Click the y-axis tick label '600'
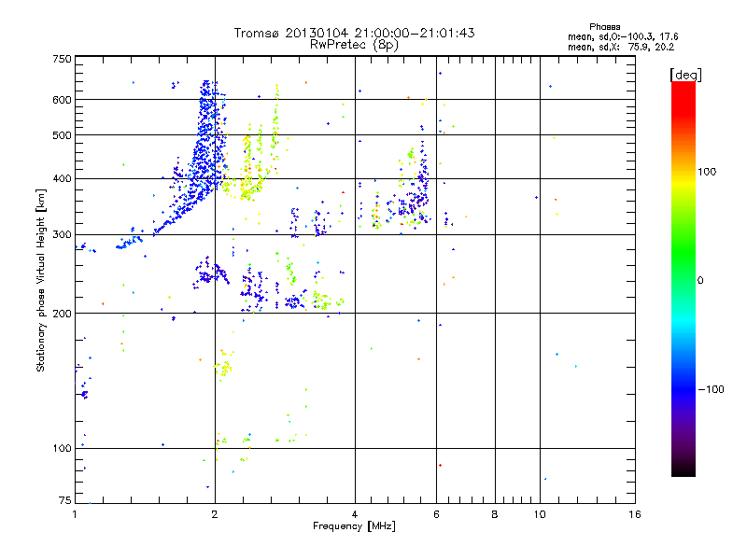Screen dimensions: 747x560 pyautogui.click(x=62, y=100)
